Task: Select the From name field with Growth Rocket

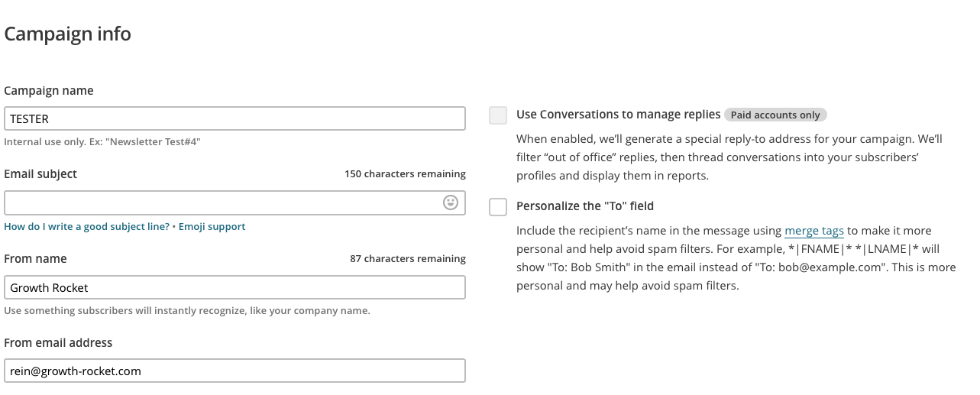Action: 234,287
